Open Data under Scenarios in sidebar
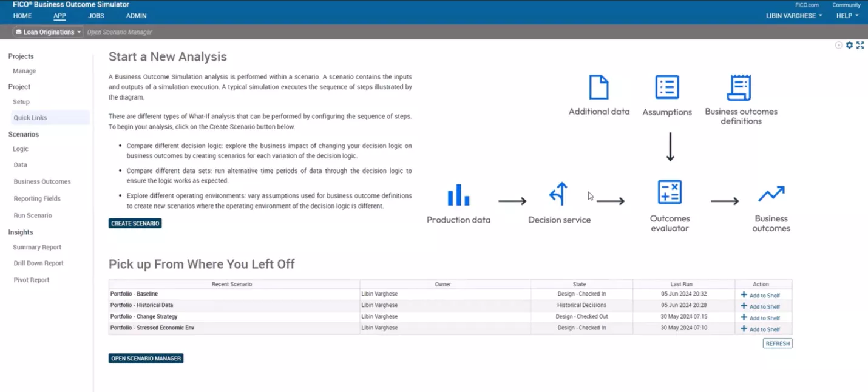Viewport: 868px width, 392px height. point(20,164)
